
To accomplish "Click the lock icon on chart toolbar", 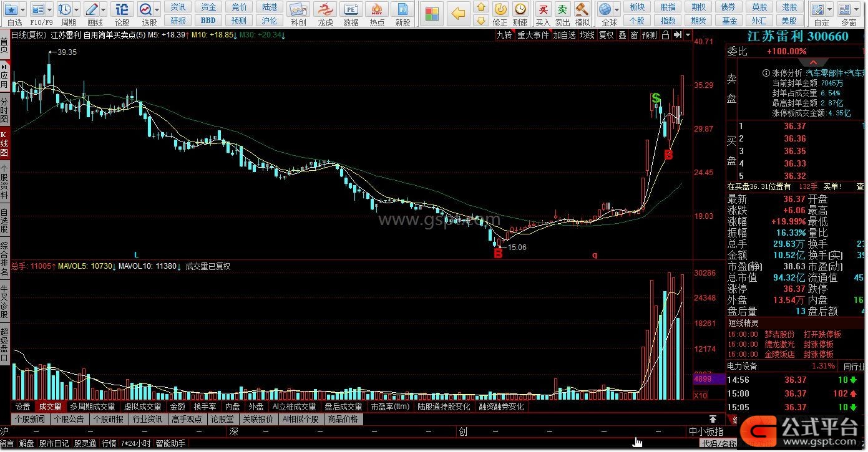I will pos(665,36).
